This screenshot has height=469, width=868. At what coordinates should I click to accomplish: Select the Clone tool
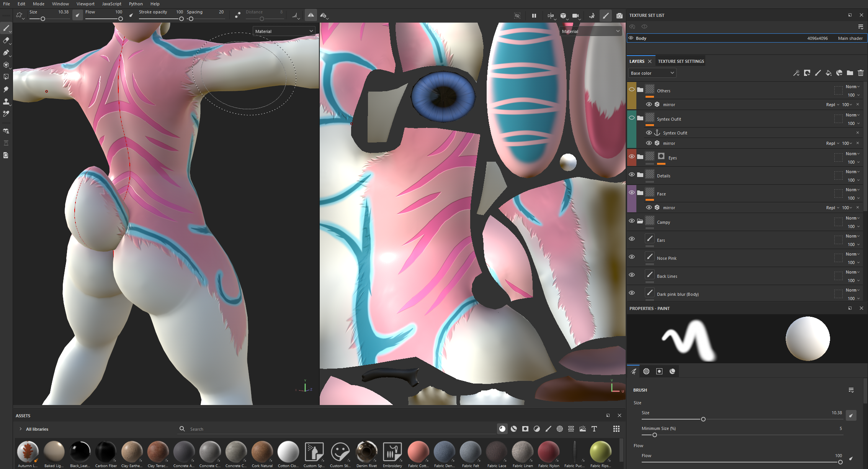pyautogui.click(x=6, y=102)
